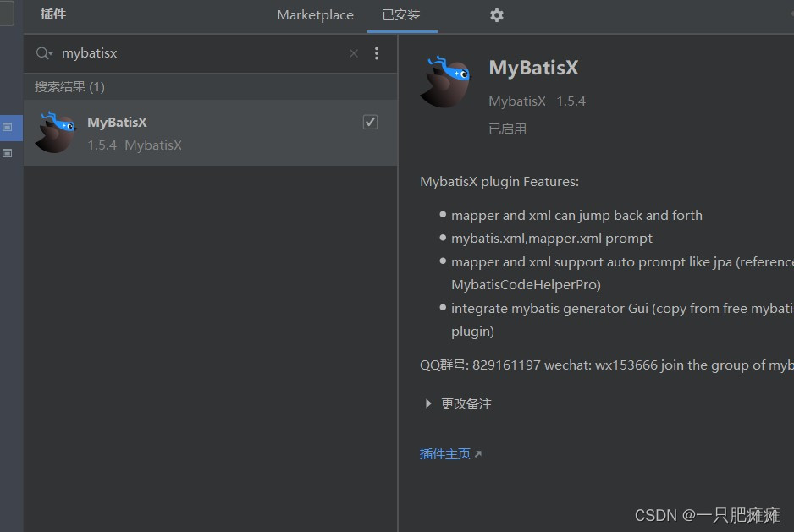
Task: Disable the MyBatisX plugin checkbox
Action: (x=370, y=122)
